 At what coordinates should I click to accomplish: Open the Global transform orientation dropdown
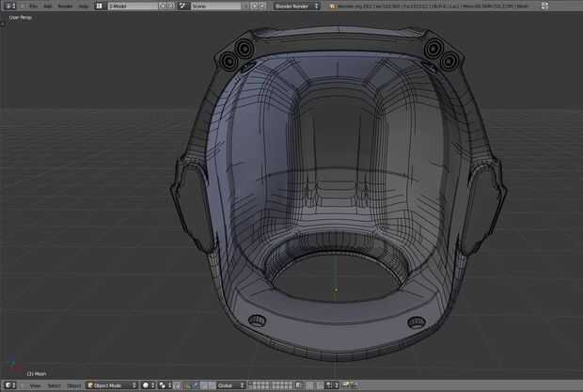pyautogui.click(x=230, y=385)
